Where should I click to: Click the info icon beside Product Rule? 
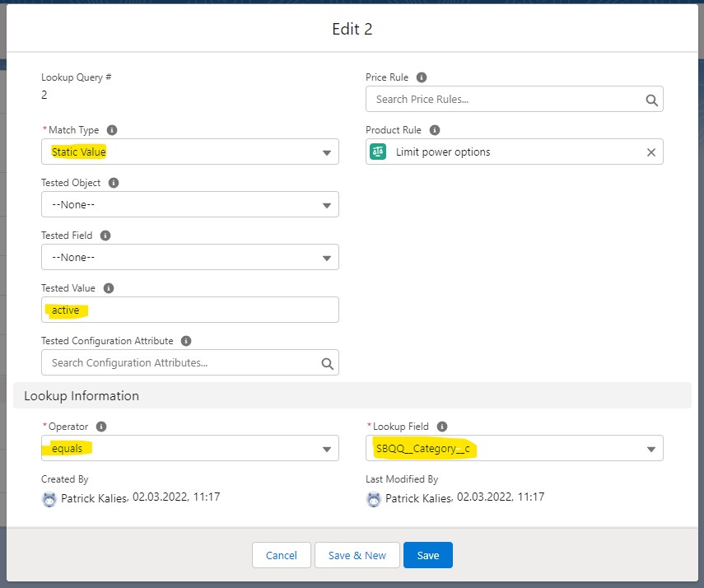coord(435,130)
